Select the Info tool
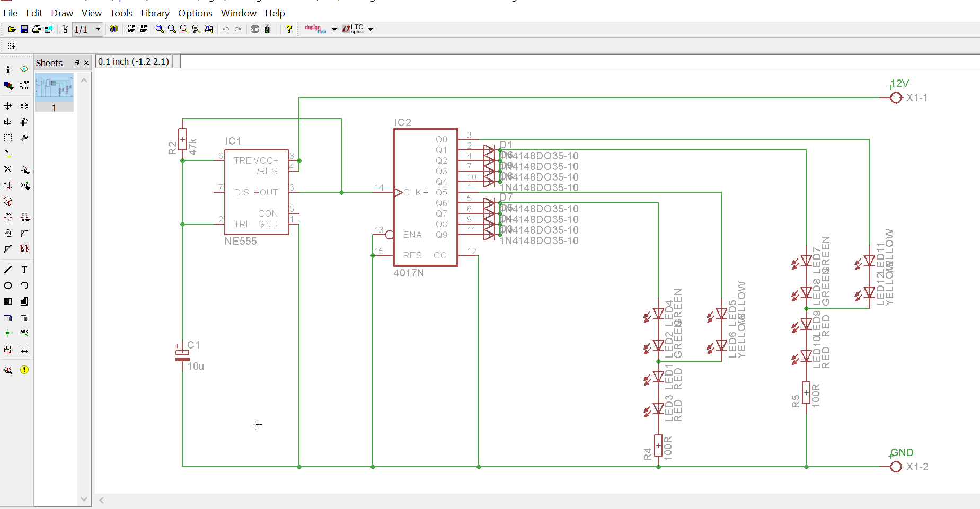 [8, 69]
